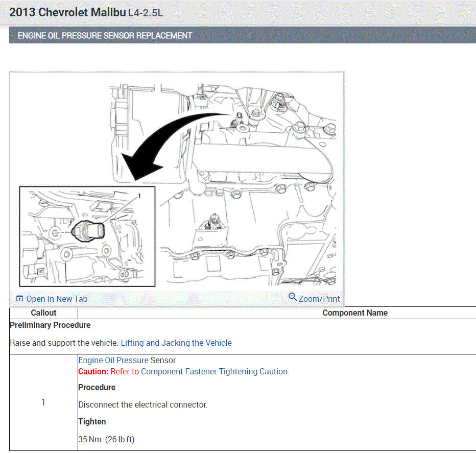Open In New Tab link for diagram

tap(57, 299)
